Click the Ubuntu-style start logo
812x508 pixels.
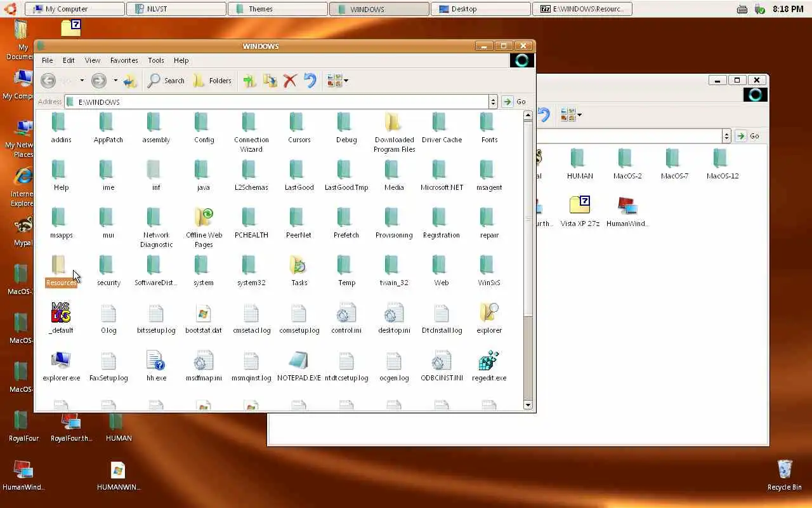point(11,9)
